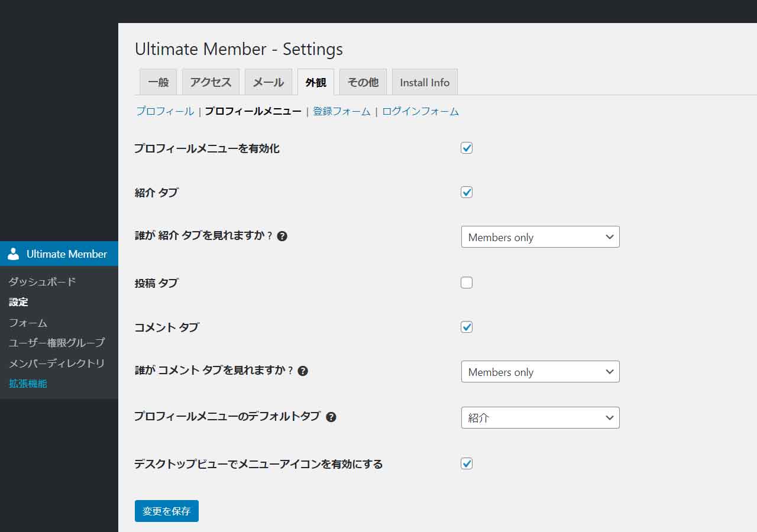The width and height of the screenshot is (757, 532).
Task: Switch to the その他 tab
Action: coord(363,82)
